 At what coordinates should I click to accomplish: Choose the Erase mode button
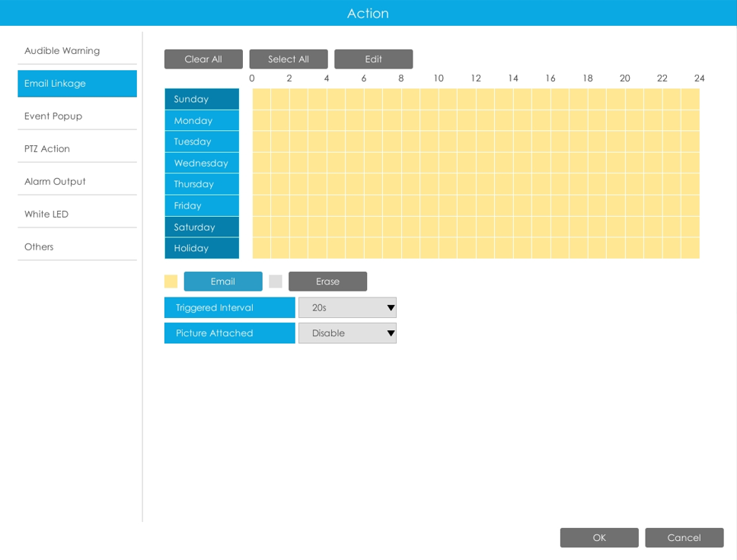point(327,282)
